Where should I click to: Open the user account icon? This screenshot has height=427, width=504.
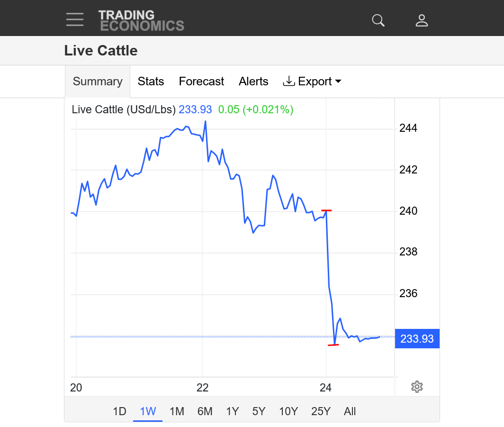click(422, 20)
